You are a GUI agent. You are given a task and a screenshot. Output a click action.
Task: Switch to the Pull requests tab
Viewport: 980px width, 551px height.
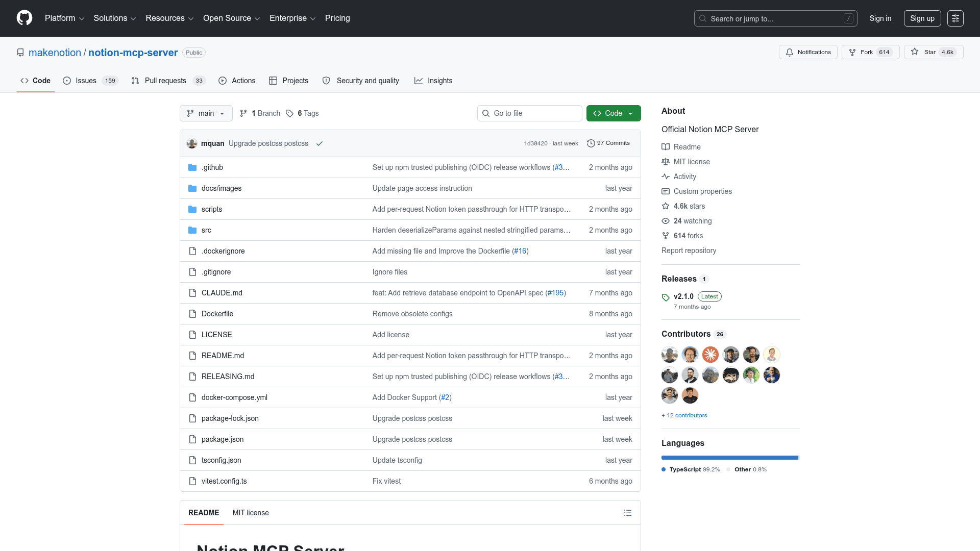168,81
